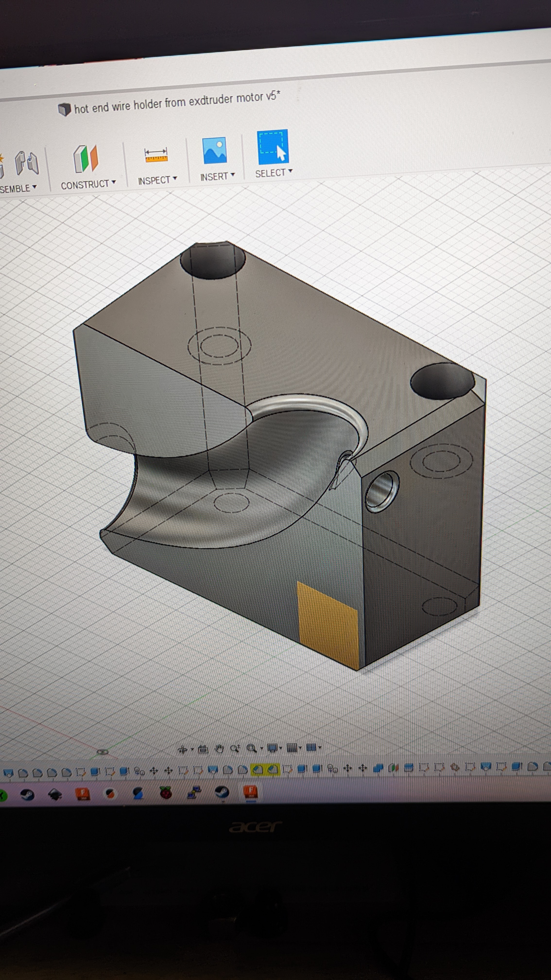The width and height of the screenshot is (551, 980).
Task: Click the Insert image icon
Action: pos(215,151)
